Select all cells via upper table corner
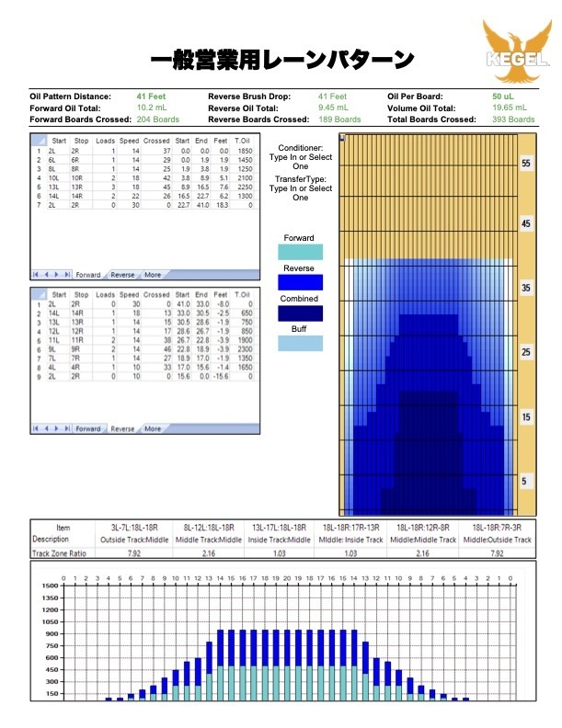562x728 pixels. [x=38, y=141]
